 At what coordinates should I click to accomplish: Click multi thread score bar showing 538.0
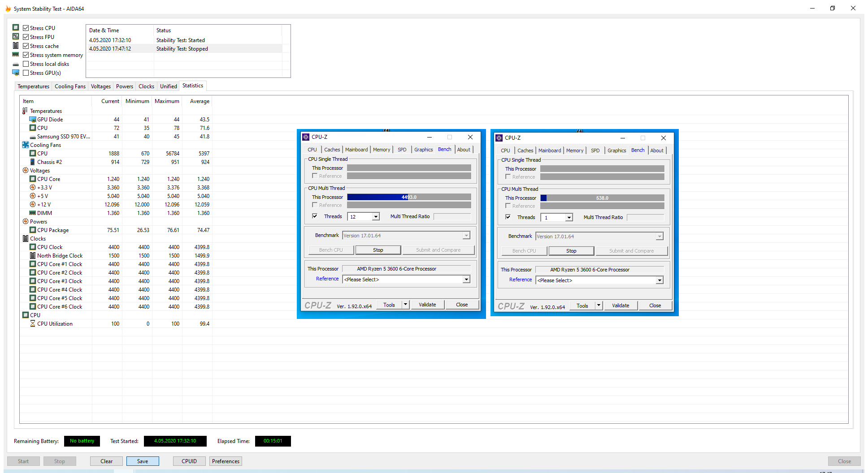(602, 198)
